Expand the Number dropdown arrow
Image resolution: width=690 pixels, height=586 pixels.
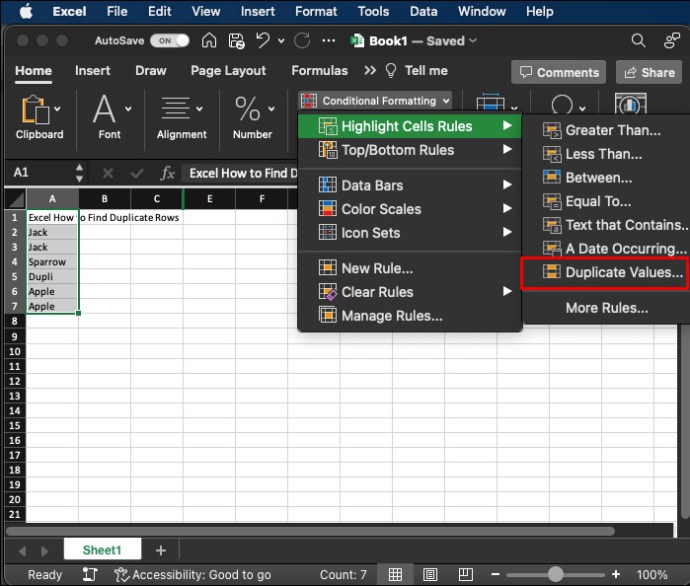[x=272, y=108]
